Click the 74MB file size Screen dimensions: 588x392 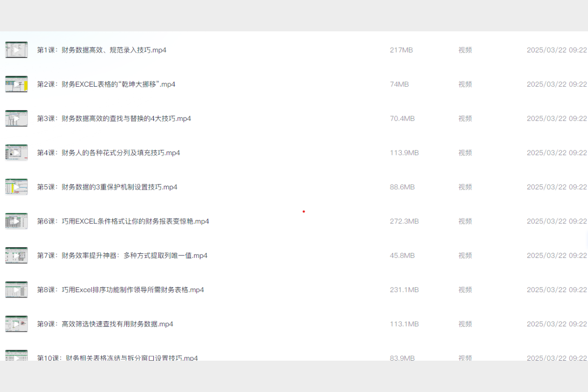click(x=399, y=84)
